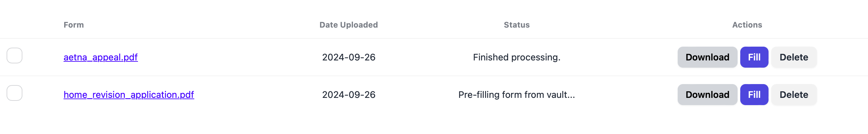Screen dimensions: 868x134
Task: Click the Date Uploaded column header
Action: coord(348,25)
